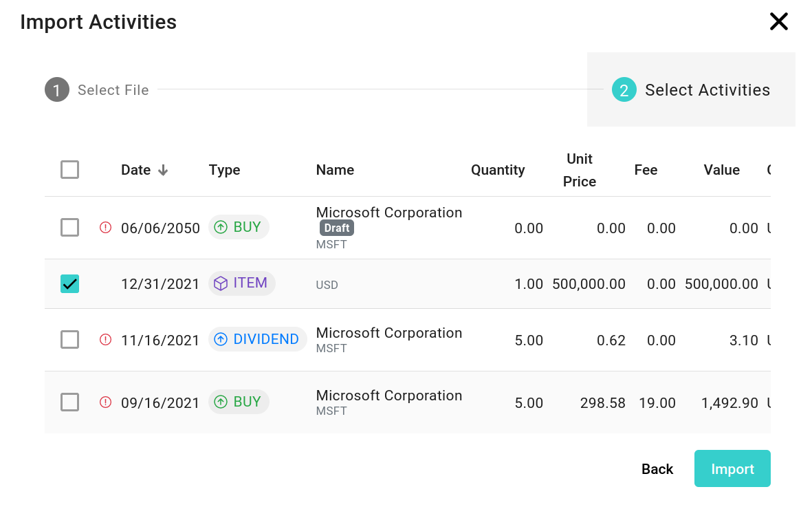
Task: Click the warning icon beside 11/16/2021
Action: coord(104,339)
